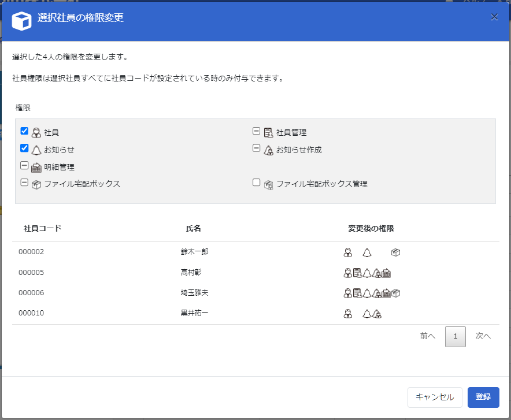Viewport: 511px width, 420px height.
Task: Click the 社員管理 document icon
Action: pos(268,133)
